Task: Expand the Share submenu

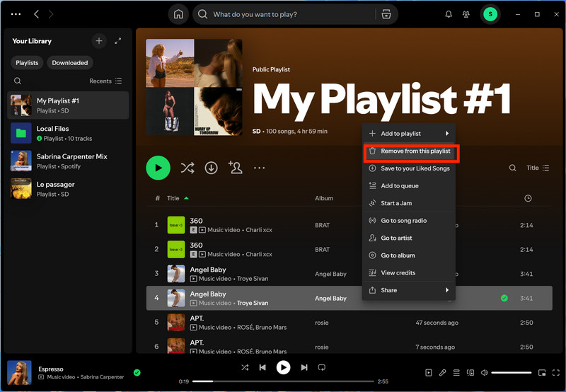Action: tap(409, 290)
